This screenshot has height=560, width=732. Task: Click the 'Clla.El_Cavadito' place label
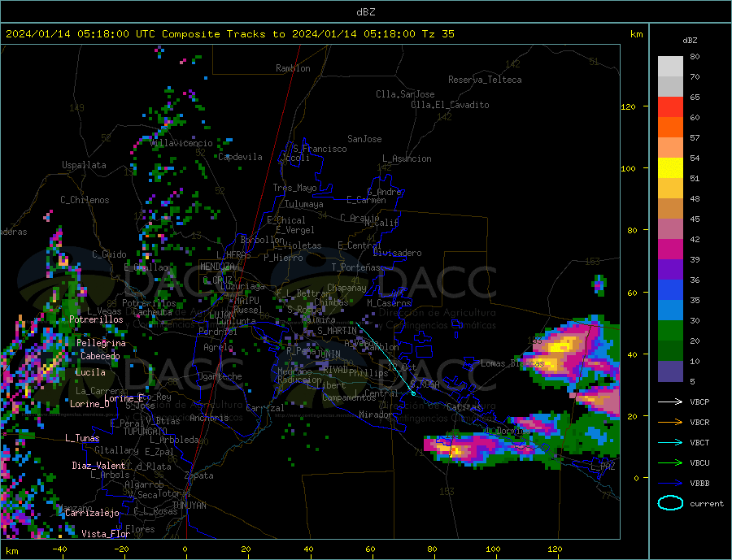coord(450,105)
